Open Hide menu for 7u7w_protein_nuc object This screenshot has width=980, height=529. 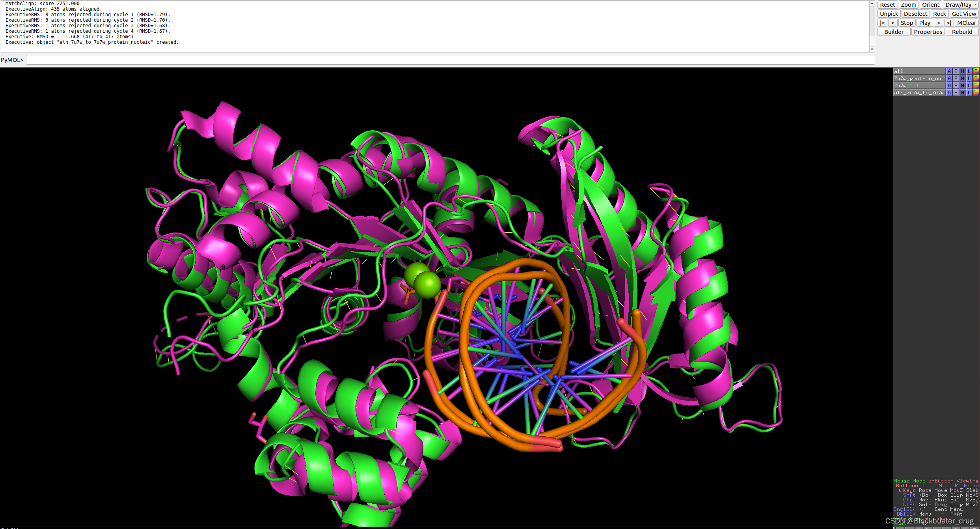point(963,79)
